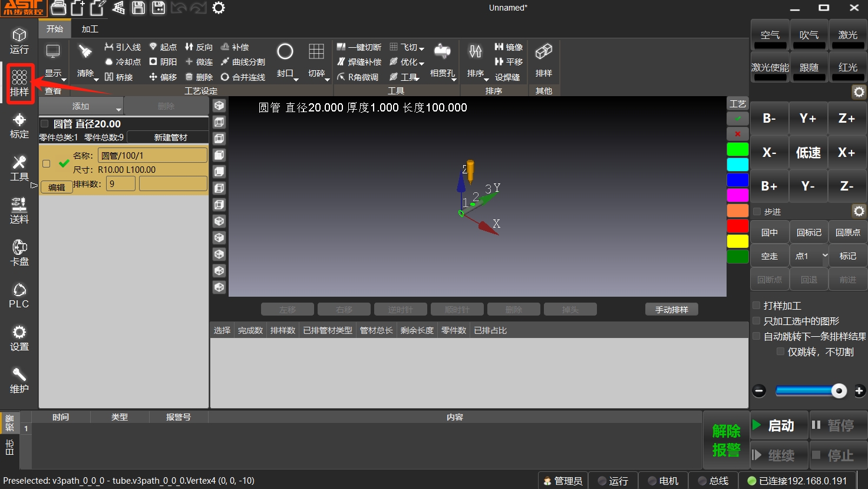Switch to the 开始 ribbon tab
The image size is (868, 489).
(x=55, y=29)
